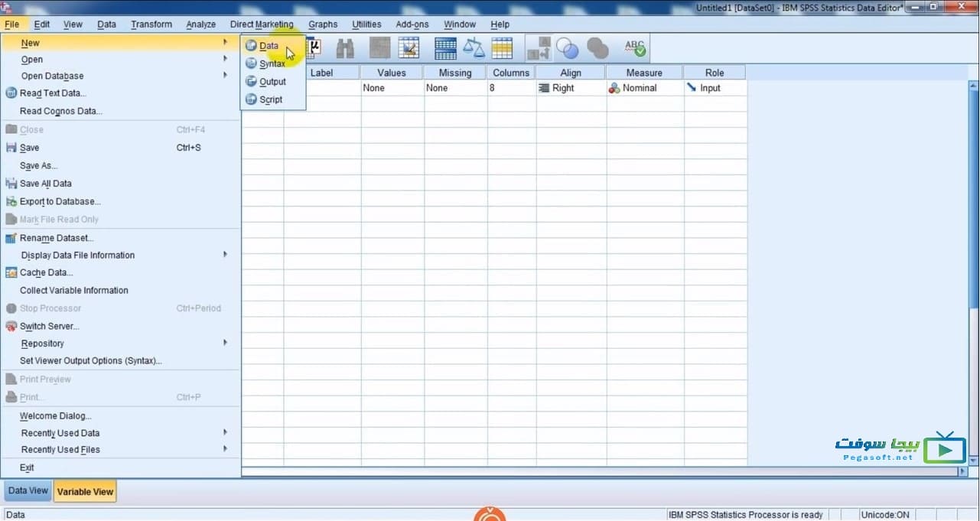Choose Cache Data menu entry

click(120, 272)
